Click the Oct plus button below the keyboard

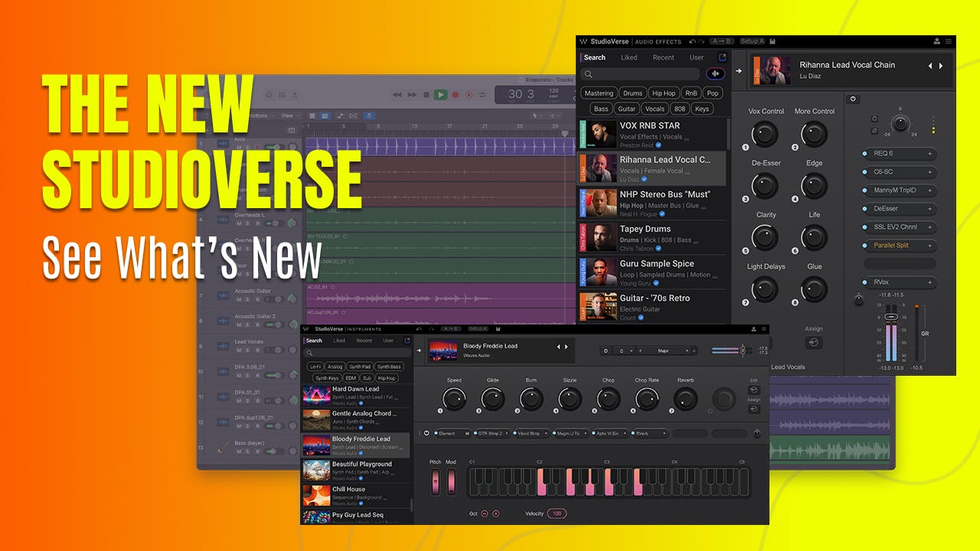pos(495,514)
